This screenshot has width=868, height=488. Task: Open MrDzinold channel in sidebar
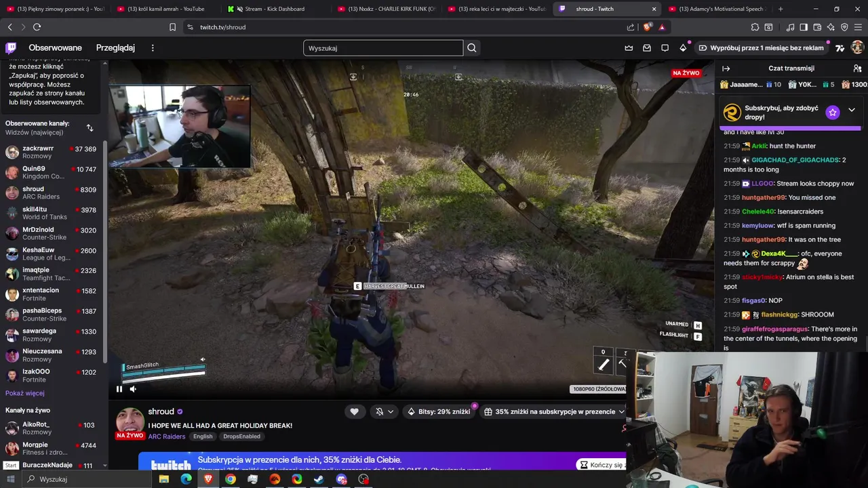click(51, 233)
